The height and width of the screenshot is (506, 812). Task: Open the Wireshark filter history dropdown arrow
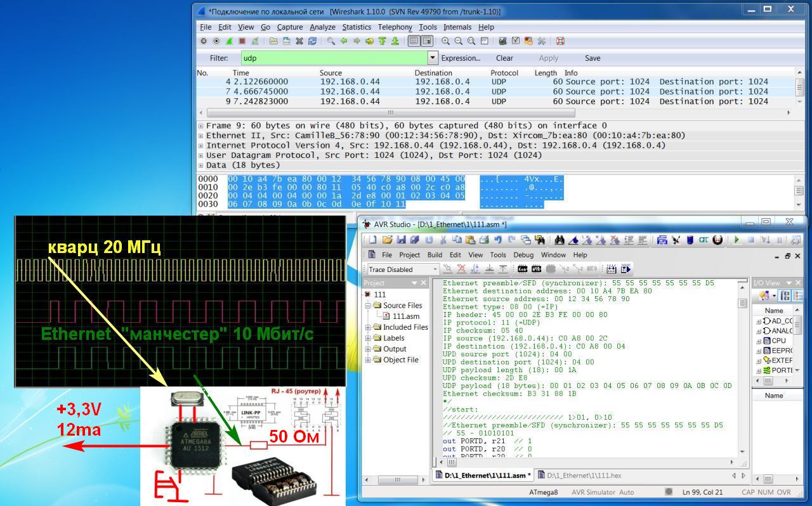pyautogui.click(x=433, y=58)
